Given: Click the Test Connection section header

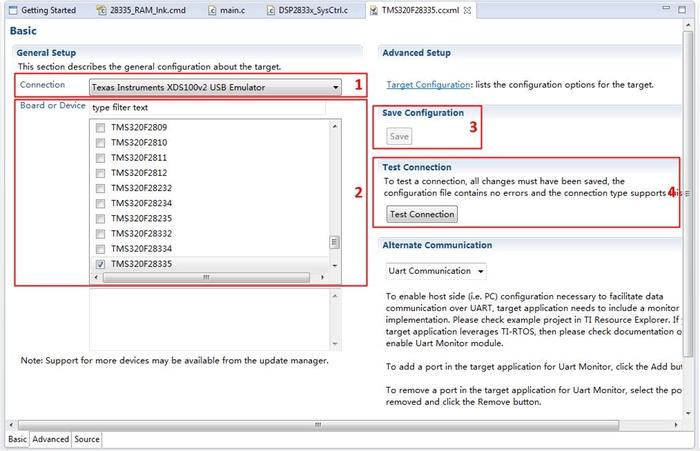Looking at the screenshot, I should [x=417, y=167].
